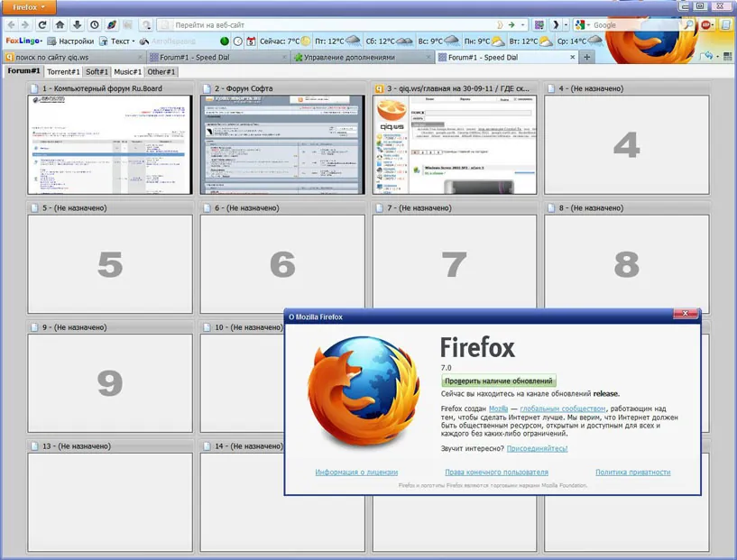Image resolution: width=737 pixels, height=560 pixels.
Task: Open 'Права конечного пользователя' link
Action: tap(496, 473)
